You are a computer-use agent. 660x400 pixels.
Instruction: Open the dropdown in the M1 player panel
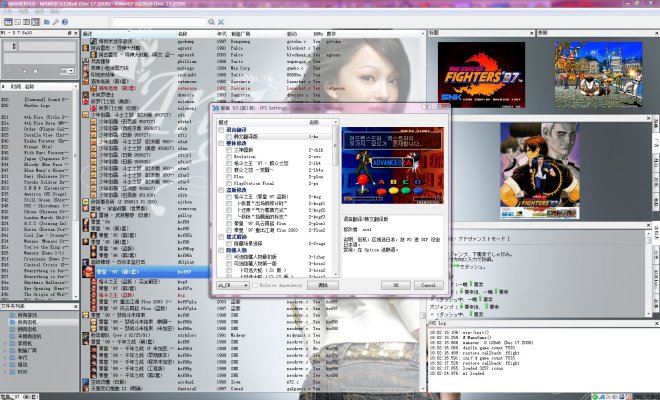(67, 71)
